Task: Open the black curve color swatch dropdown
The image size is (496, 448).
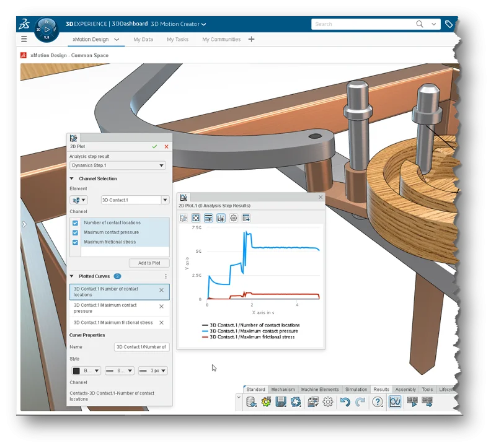Action: click(86, 371)
